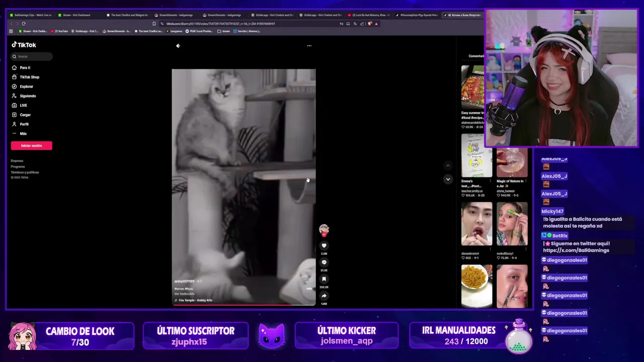Viewport: 644px width, 362px height.
Task: Click the Buscar search field
Action: 32,56
